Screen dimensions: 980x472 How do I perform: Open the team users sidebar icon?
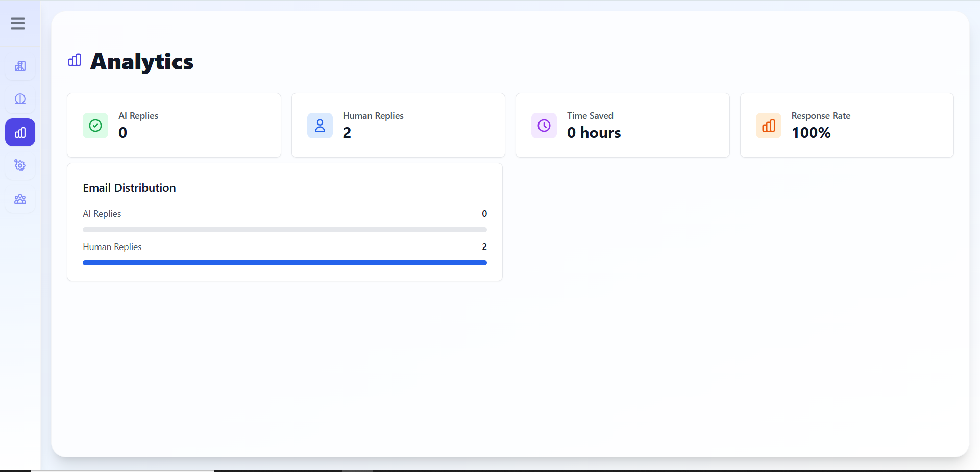click(20, 199)
